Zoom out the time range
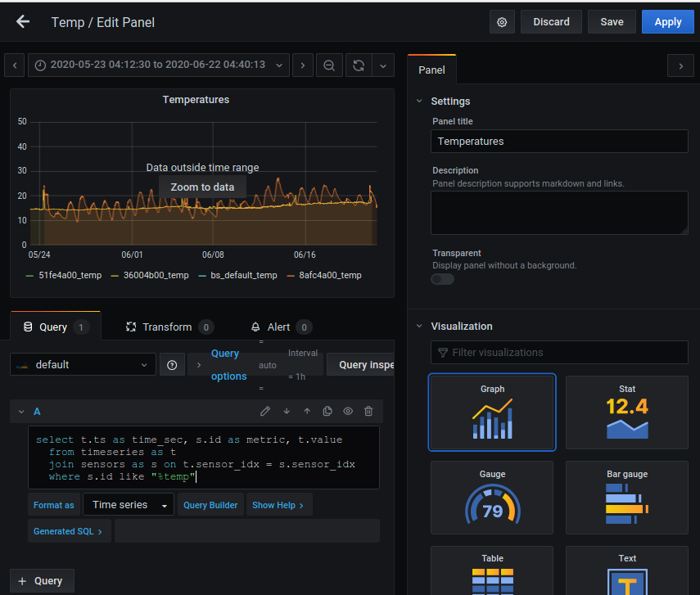The width and height of the screenshot is (700, 595). pyautogui.click(x=329, y=65)
